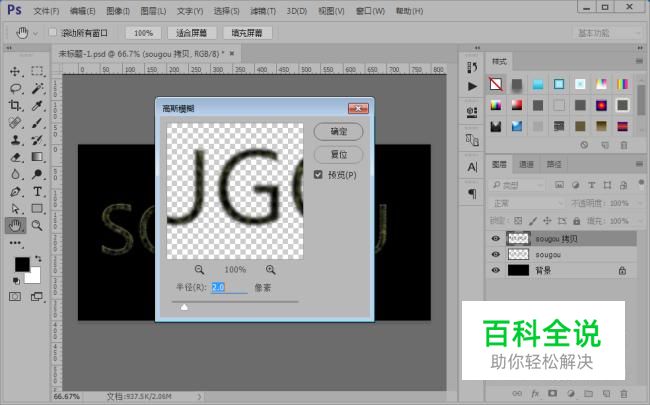The height and width of the screenshot is (405, 650).
Task: Toggle lock transparent pixels button
Action: point(518,221)
